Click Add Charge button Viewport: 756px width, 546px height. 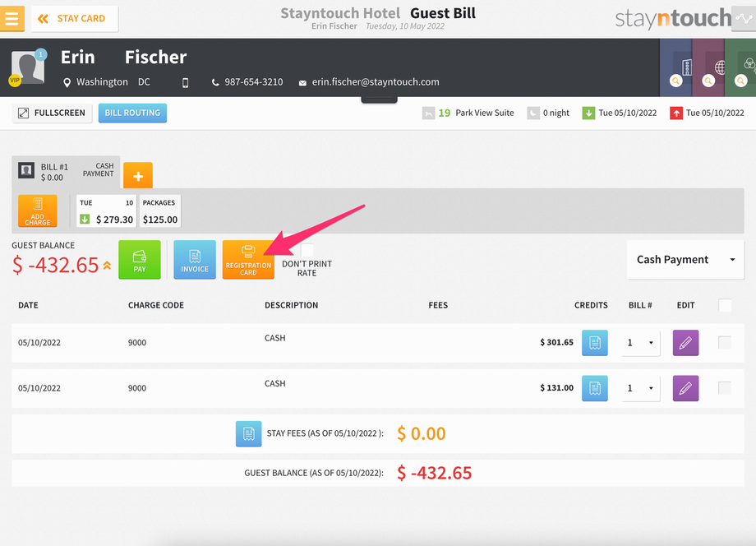click(38, 211)
